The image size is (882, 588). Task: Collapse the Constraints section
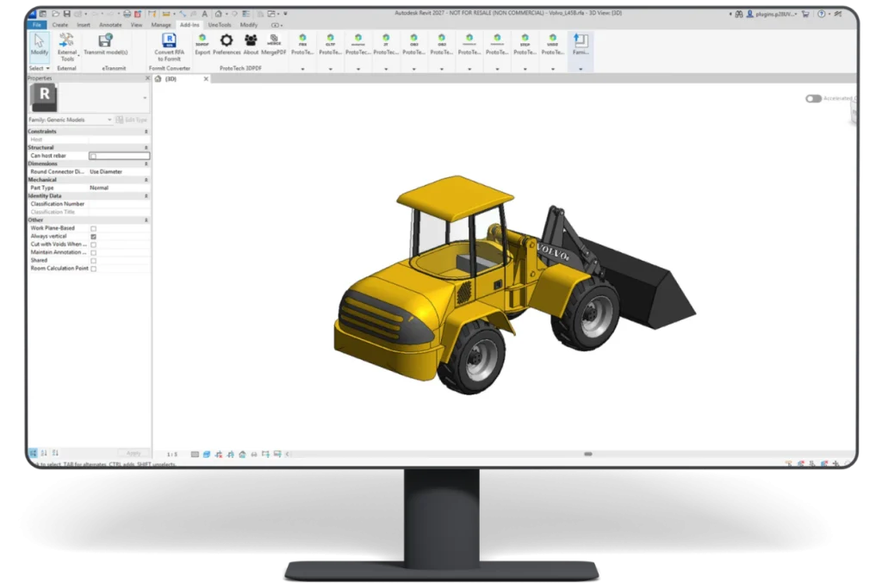pyautogui.click(x=146, y=132)
